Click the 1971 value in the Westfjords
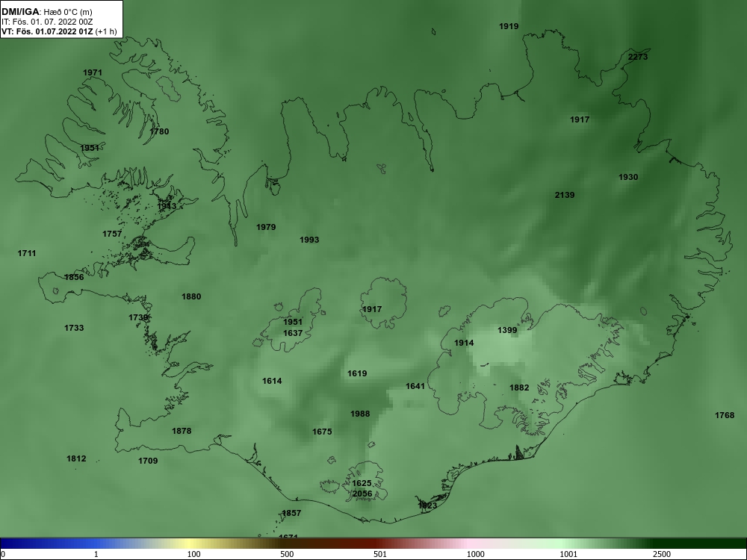 click(x=93, y=72)
